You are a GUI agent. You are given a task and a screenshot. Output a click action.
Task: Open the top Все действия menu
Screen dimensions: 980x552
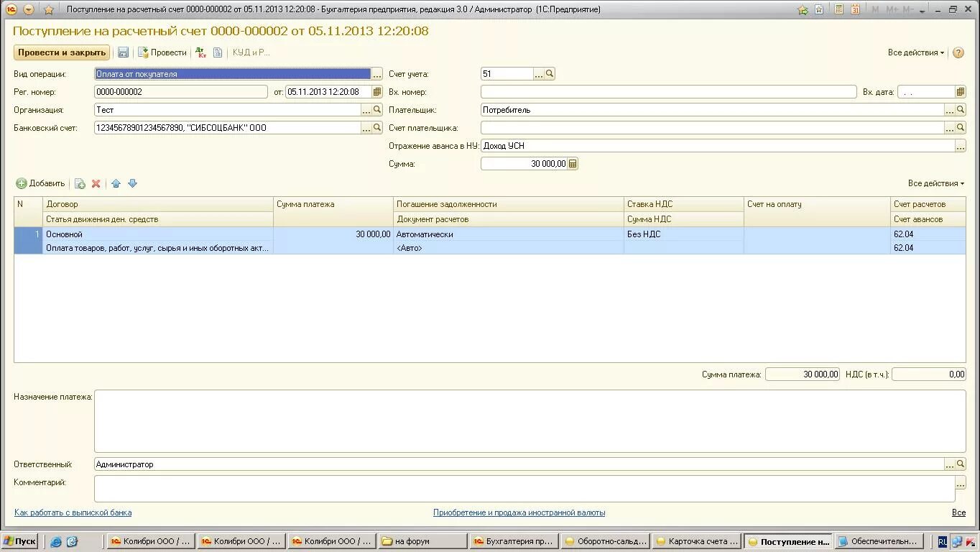tap(916, 52)
